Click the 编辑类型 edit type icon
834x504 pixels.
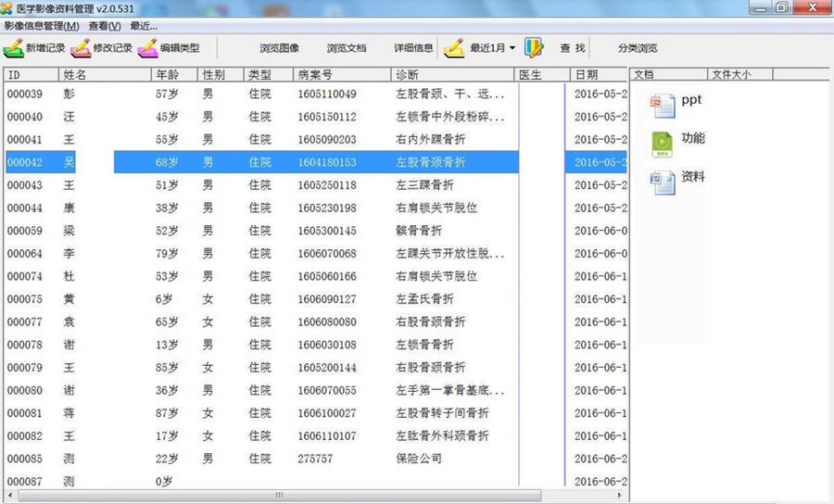[x=147, y=48]
